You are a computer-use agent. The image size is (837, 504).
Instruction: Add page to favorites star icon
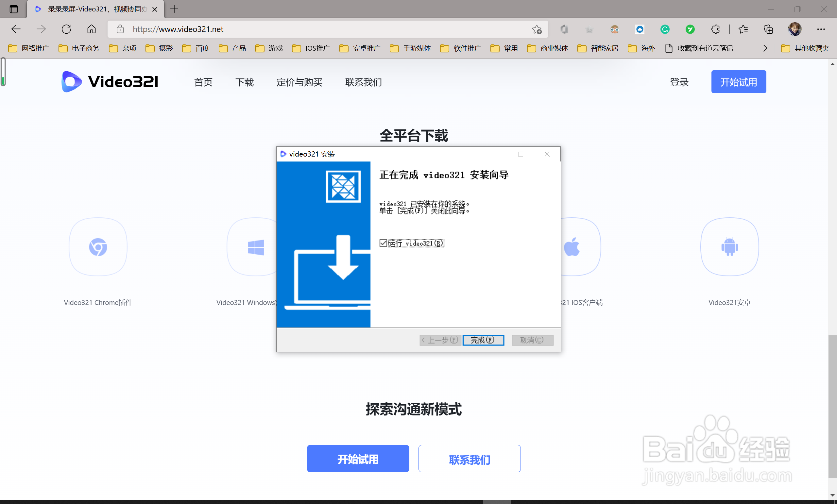pyautogui.click(x=537, y=29)
